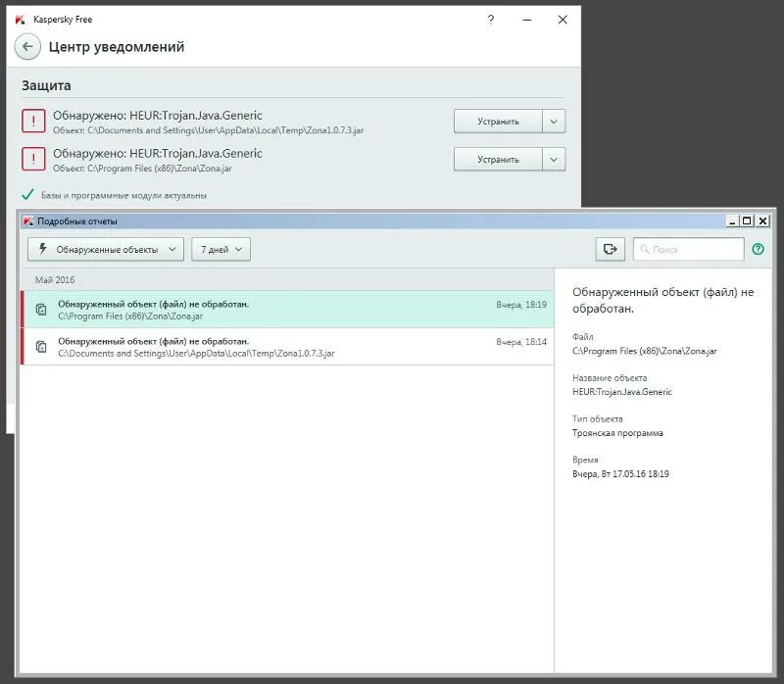The image size is (784, 684).
Task: Focus the Поиск search field
Action: pyautogui.click(x=689, y=249)
